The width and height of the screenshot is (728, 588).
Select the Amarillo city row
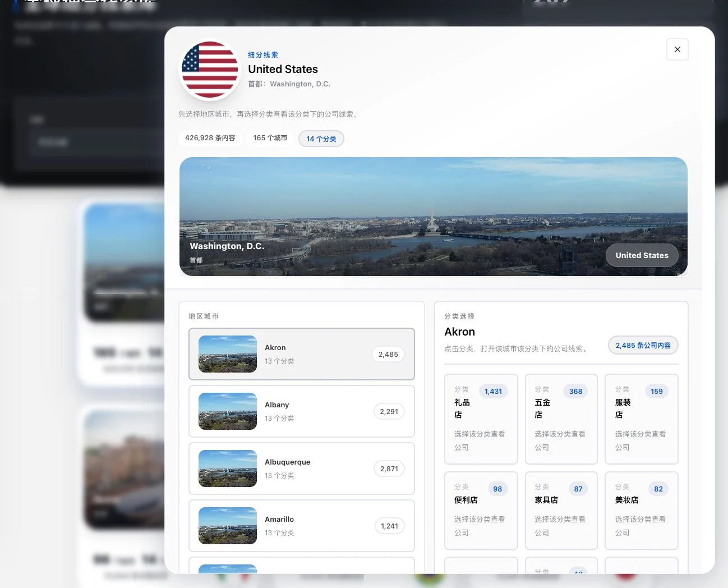pyautogui.click(x=302, y=526)
